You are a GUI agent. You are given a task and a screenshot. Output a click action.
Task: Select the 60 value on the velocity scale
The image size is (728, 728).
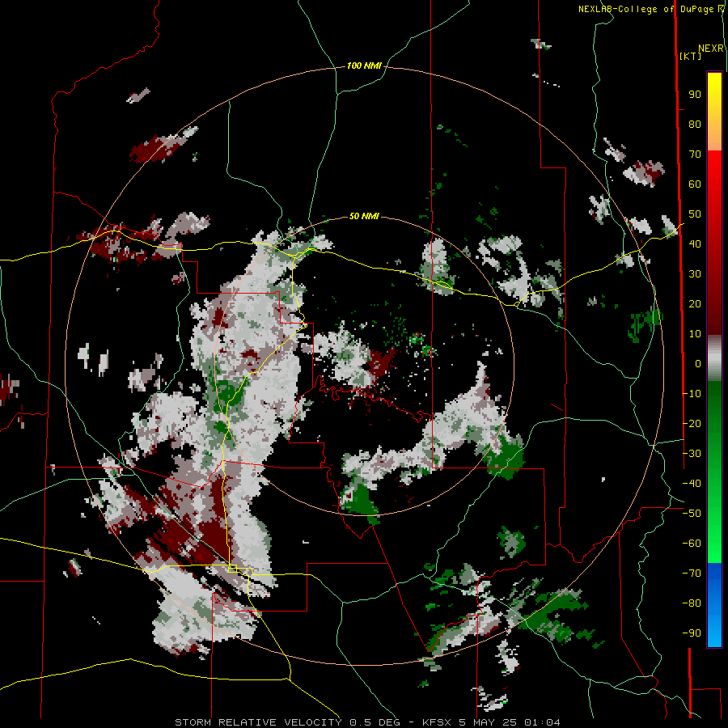coord(695,184)
